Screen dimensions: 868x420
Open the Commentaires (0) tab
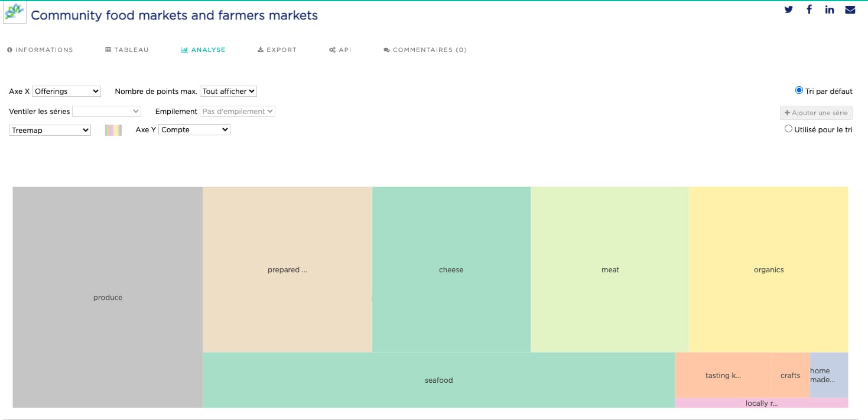click(425, 50)
